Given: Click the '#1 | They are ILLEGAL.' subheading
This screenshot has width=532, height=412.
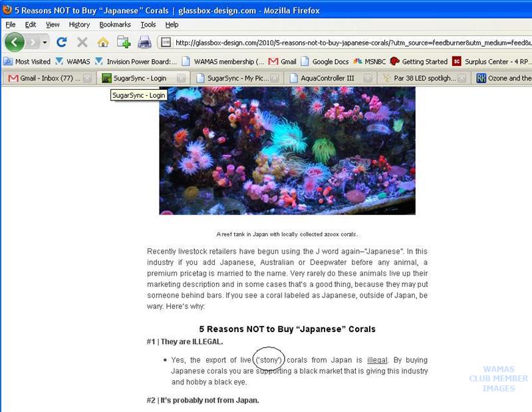Looking at the screenshot, I should pyautogui.click(x=185, y=341).
